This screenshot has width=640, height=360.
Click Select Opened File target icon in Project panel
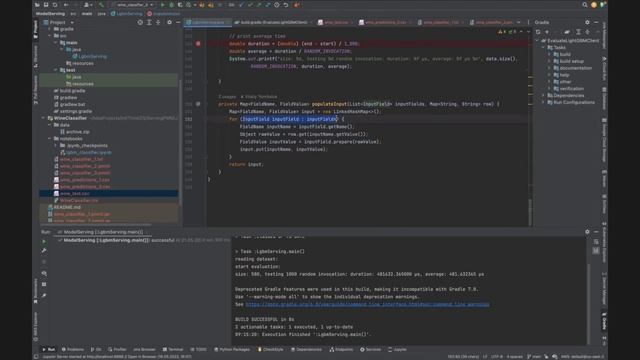(140, 22)
